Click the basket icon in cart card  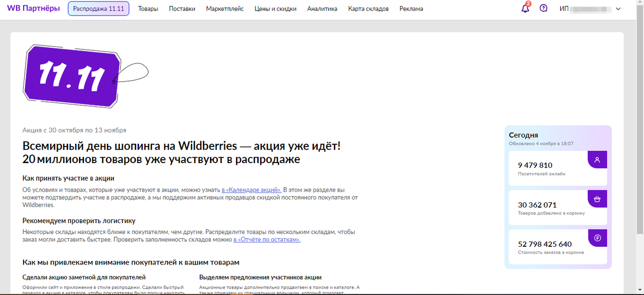click(597, 199)
